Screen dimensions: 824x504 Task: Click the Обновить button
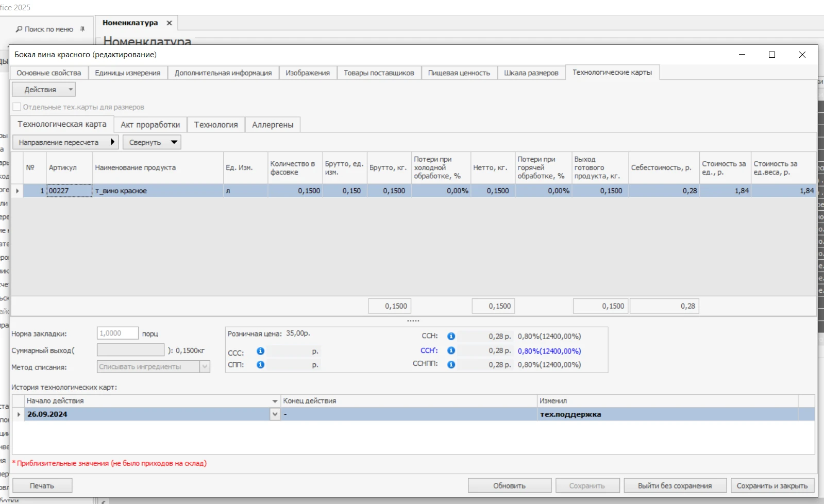(510, 485)
